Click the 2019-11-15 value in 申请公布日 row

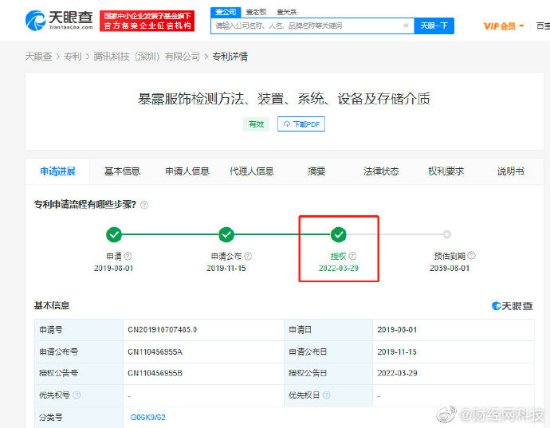click(x=397, y=352)
